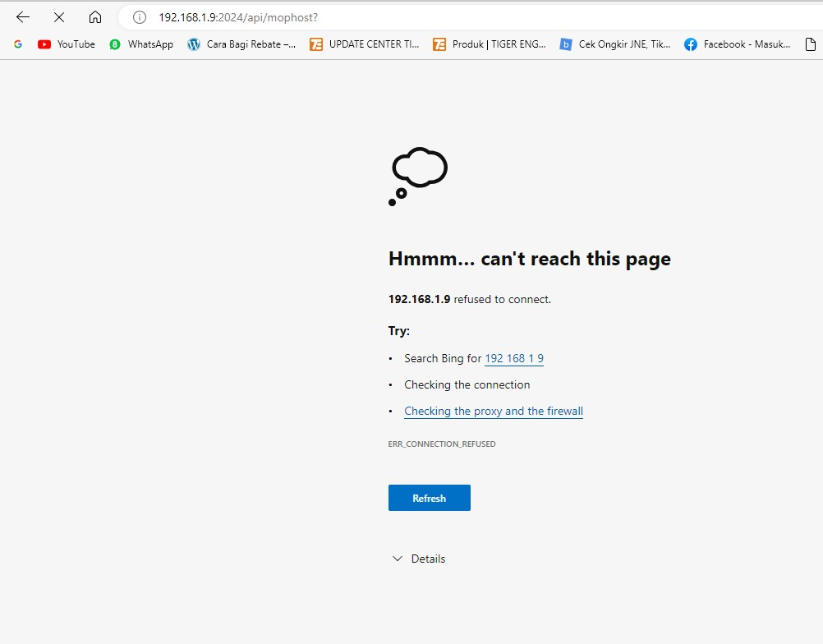Open the browser Home page icon

pos(95,17)
